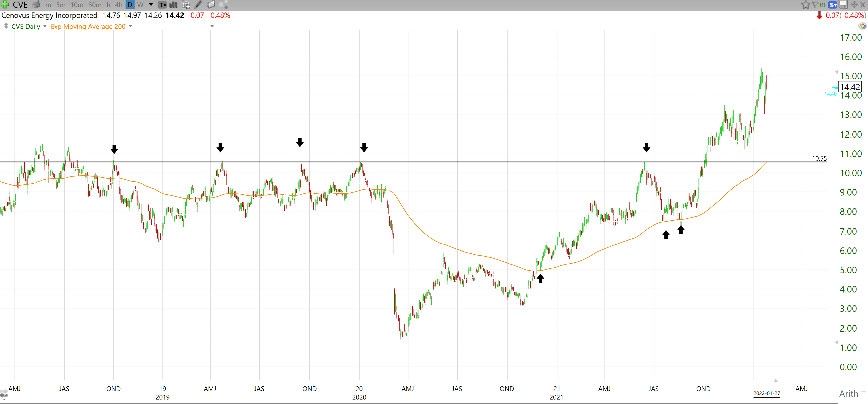The image size is (868, 404).
Task: Switch to the 1-minute (m) timeframe
Action: [x=48, y=5]
